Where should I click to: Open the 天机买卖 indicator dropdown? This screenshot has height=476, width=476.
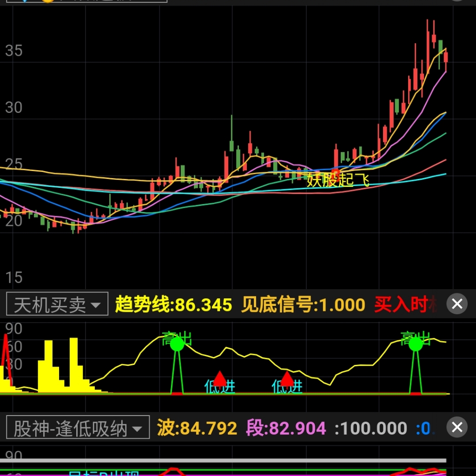[x=57, y=304]
